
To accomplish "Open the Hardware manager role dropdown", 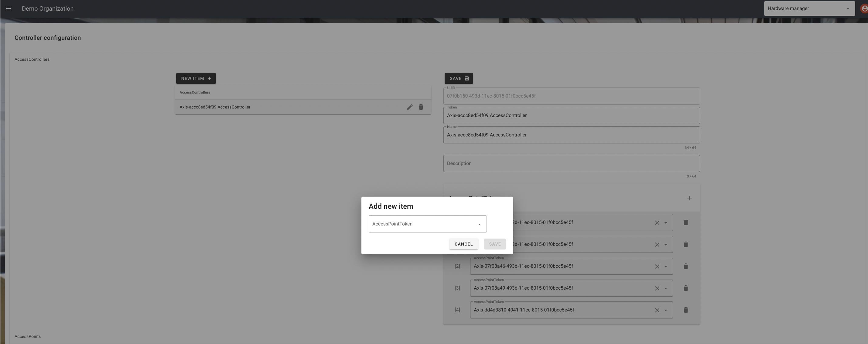I will pyautogui.click(x=809, y=9).
